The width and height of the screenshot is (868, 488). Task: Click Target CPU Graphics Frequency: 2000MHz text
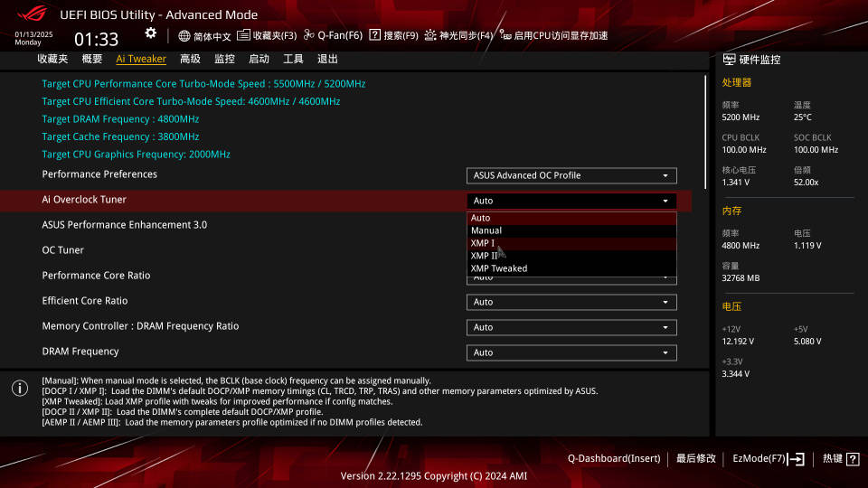(137, 155)
